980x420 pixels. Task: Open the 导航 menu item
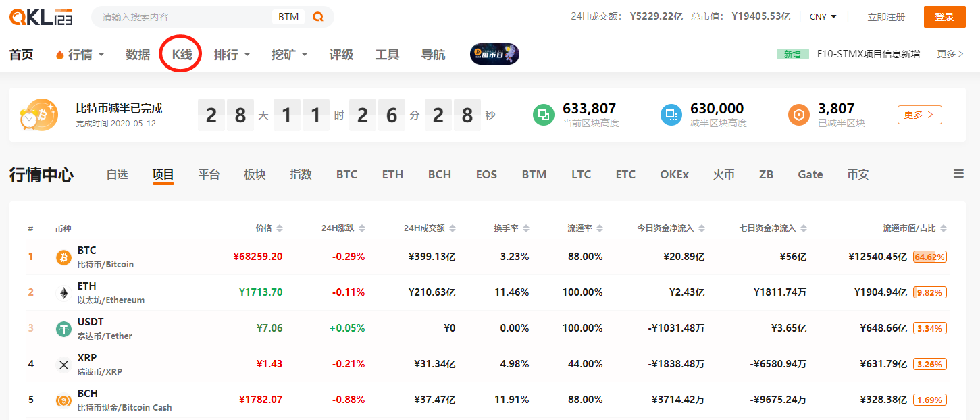[434, 55]
